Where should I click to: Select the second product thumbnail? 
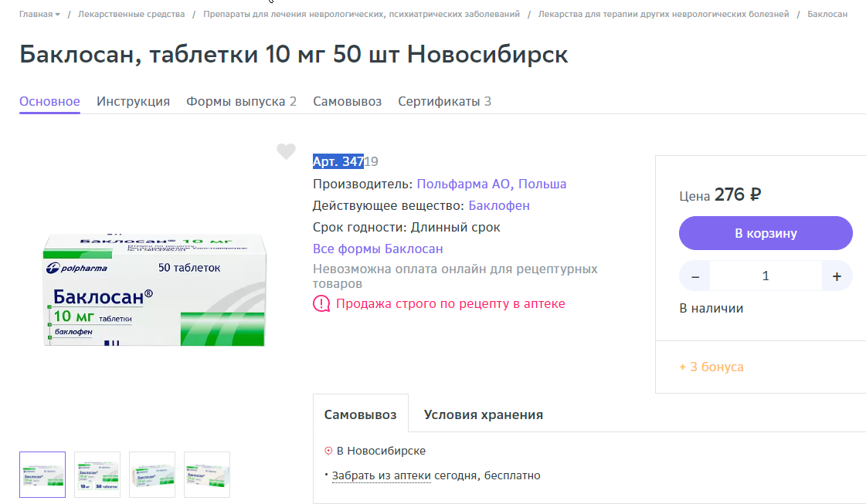pos(97,475)
